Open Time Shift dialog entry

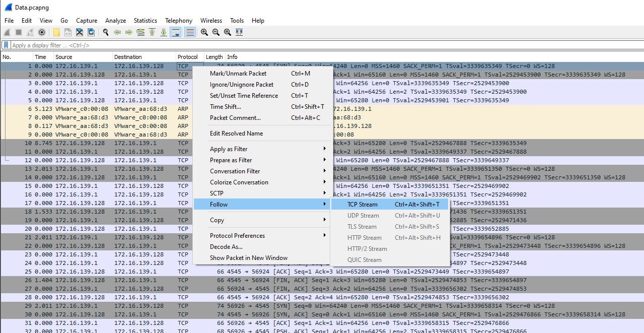coord(262,107)
